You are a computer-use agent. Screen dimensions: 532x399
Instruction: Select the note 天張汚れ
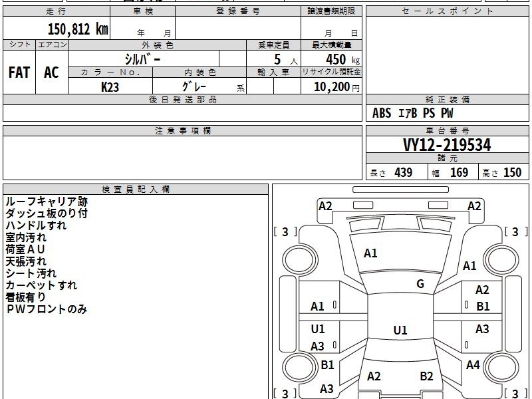point(26,261)
